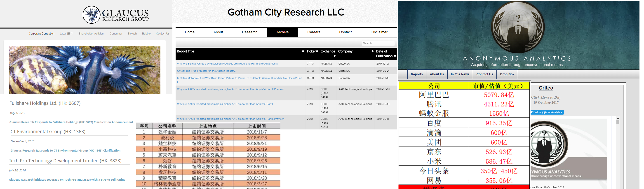Switch to Gotham's Research tab
The image size is (644, 189).
[249, 32]
